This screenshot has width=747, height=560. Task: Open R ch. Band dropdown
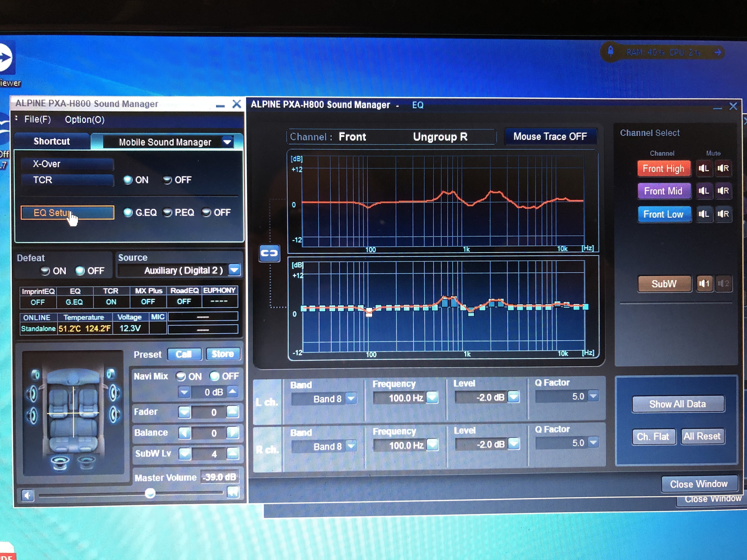click(351, 446)
